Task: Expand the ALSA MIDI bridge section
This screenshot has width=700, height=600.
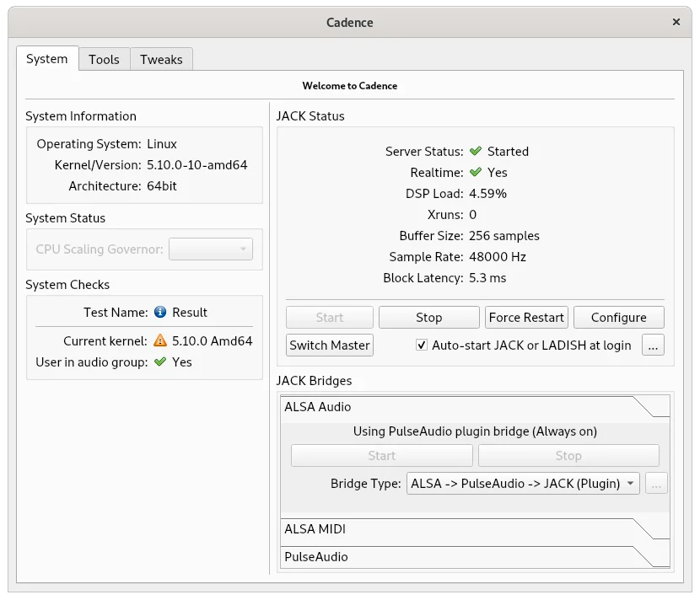Action: coord(475,529)
